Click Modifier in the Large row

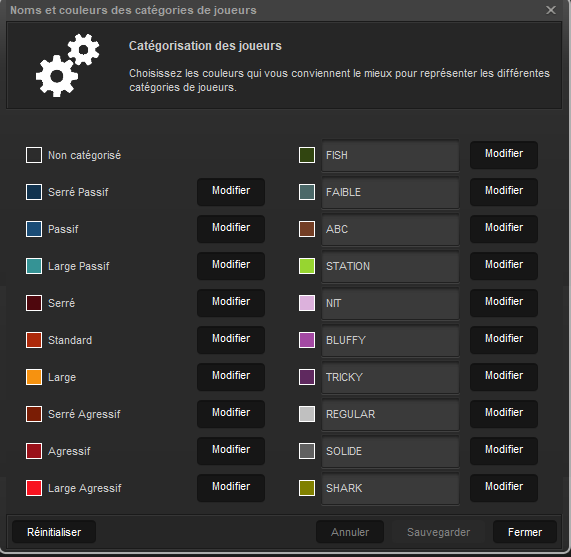point(231,377)
